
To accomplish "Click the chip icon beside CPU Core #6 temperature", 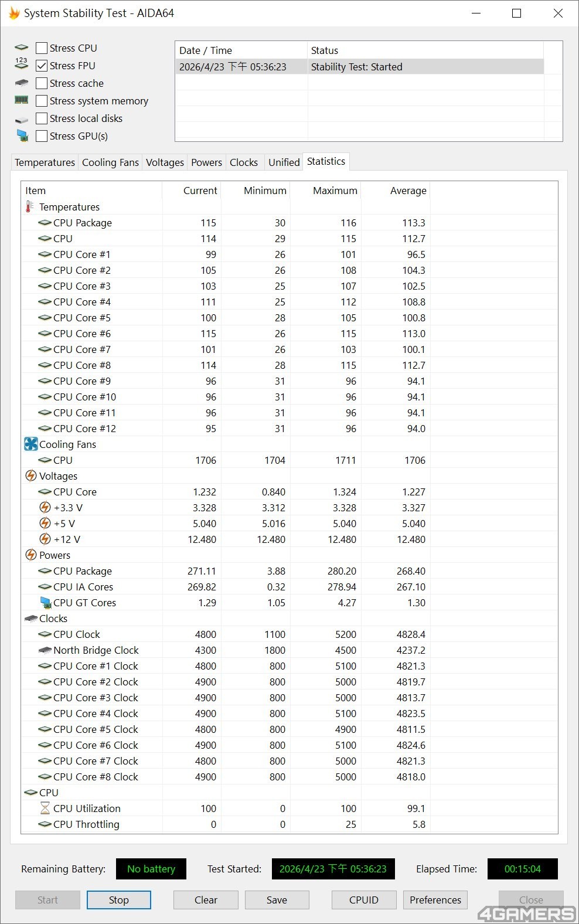I will pyautogui.click(x=45, y=334).
